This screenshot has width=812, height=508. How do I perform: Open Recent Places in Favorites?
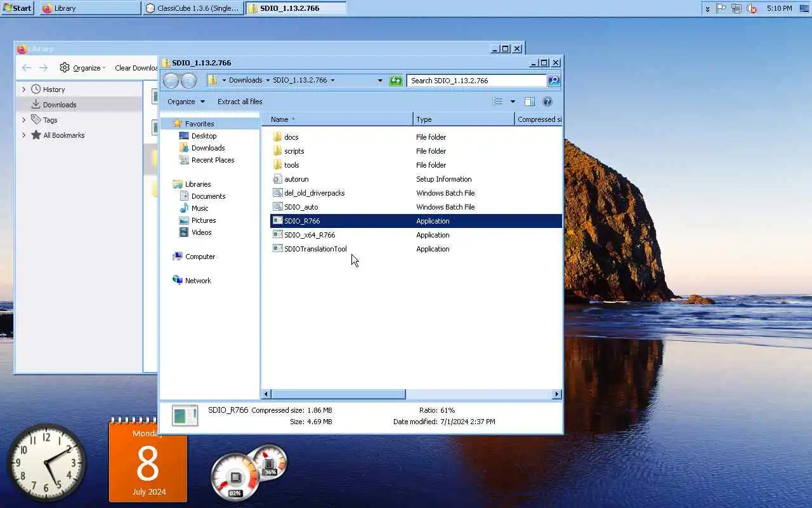click(x=213, y=160)
